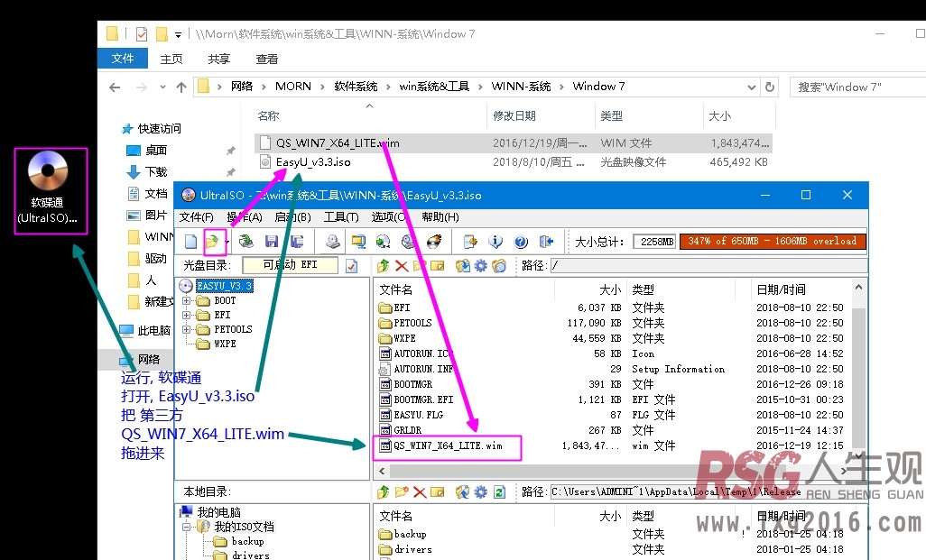Click the scroll-up arrow of the disc file list
Viewport: 926px width, 560px height.
(x=858, y=288)
